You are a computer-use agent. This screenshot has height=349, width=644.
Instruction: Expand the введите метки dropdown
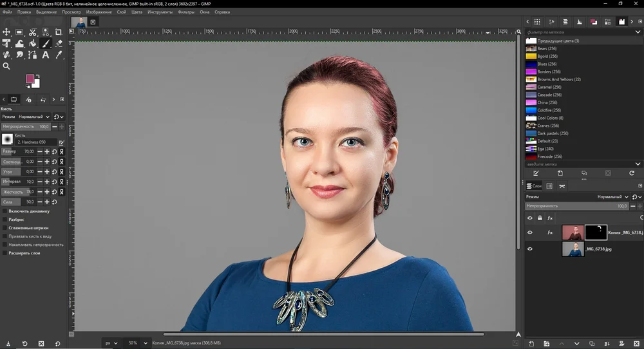638,164
